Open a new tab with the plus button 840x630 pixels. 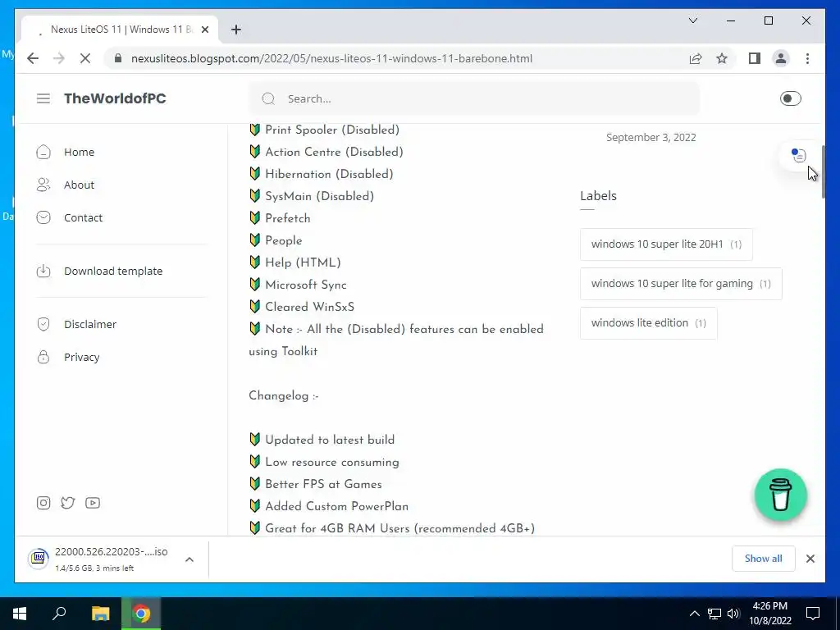click(x=236, y=30)
